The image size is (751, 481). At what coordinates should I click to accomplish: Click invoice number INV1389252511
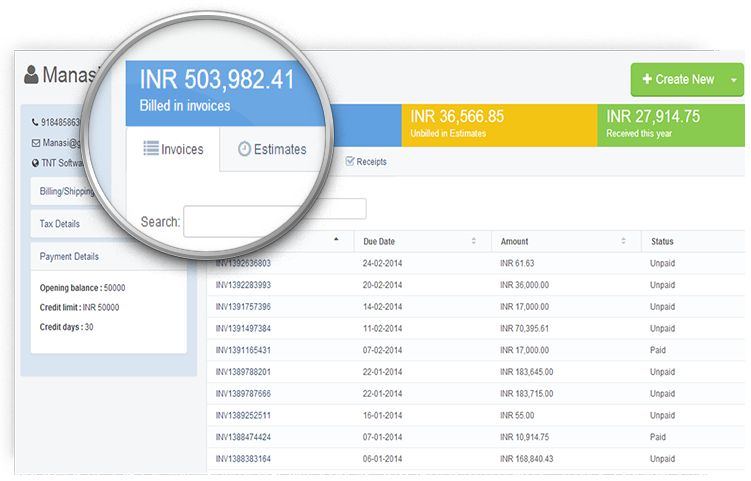243,415
